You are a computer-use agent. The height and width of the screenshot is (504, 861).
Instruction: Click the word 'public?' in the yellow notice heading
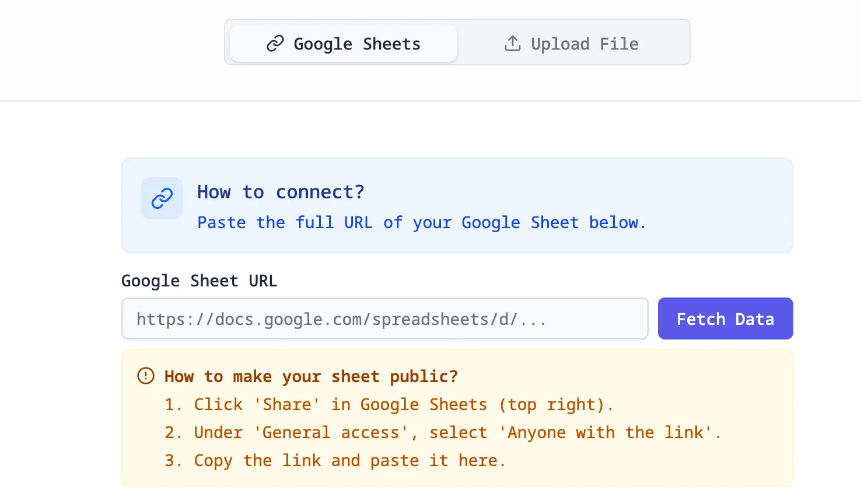423,377
